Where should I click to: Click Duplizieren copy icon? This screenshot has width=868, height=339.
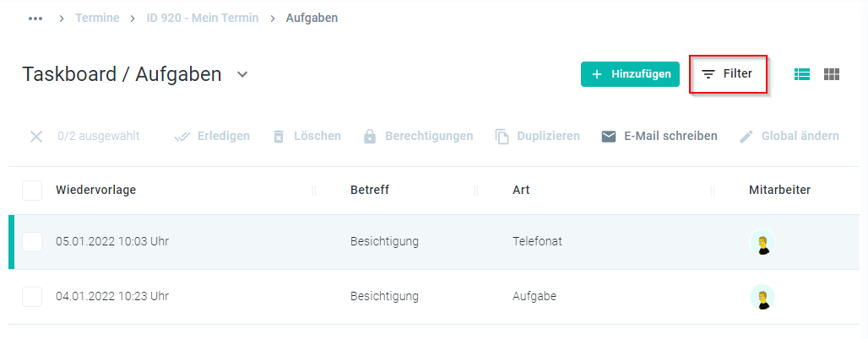coord(502,137)
